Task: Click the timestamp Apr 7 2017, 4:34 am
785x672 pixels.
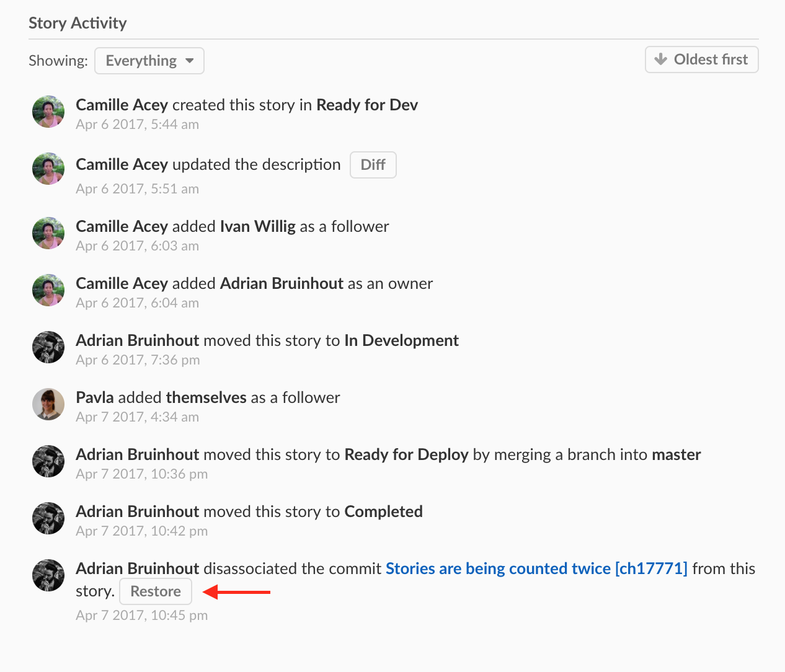Action: [138, 417]
